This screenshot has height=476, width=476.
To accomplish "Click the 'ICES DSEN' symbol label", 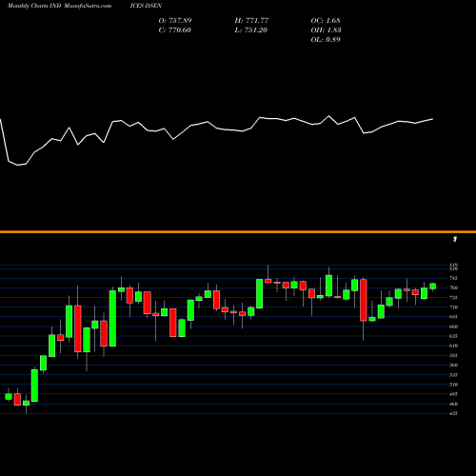I will [146, 6].
